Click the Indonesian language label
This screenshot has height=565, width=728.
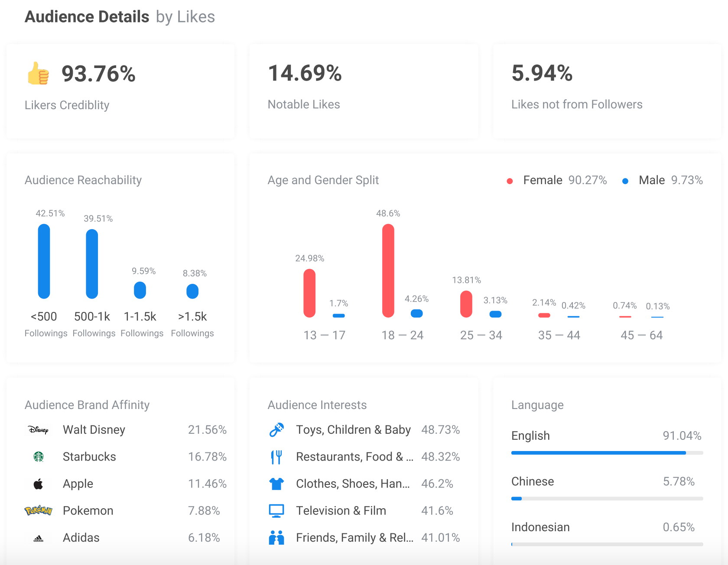pos(540,527)
